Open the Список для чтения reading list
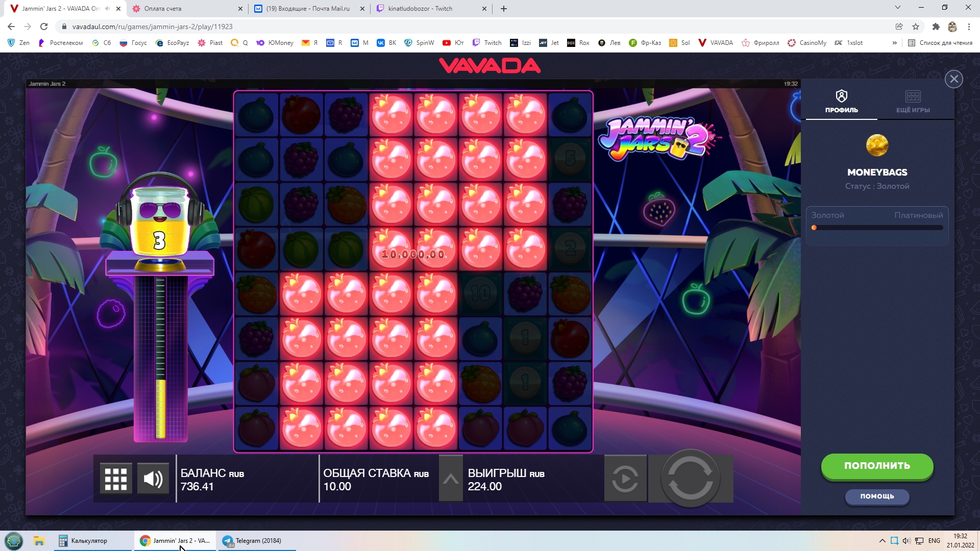980x551 pixels. (940, 43)
